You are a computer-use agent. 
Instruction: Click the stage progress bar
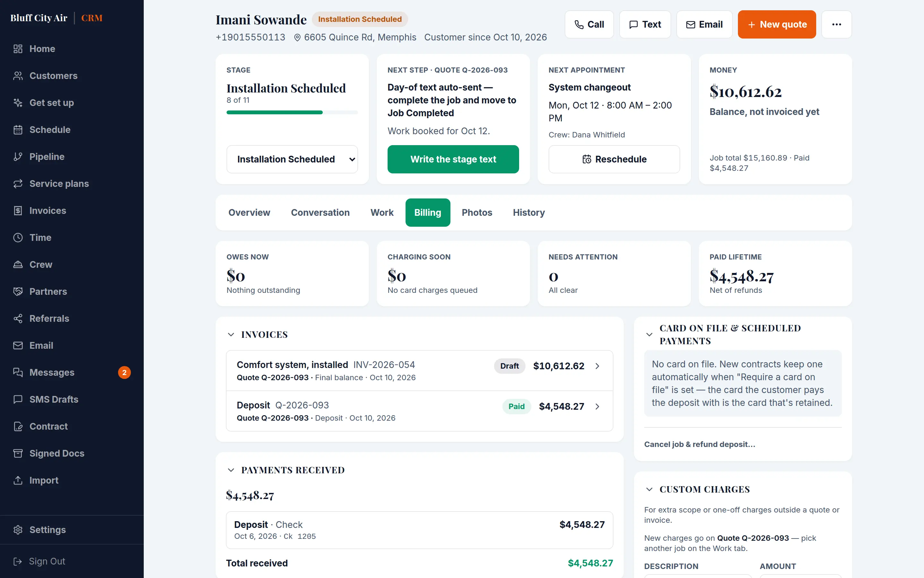[292, 112]
